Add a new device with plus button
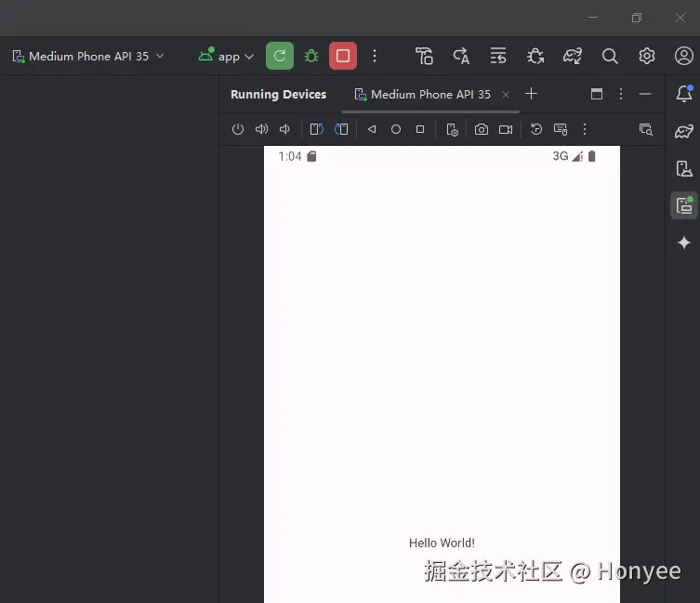Viewport: 700px width, 603px height. pos(531,94)
